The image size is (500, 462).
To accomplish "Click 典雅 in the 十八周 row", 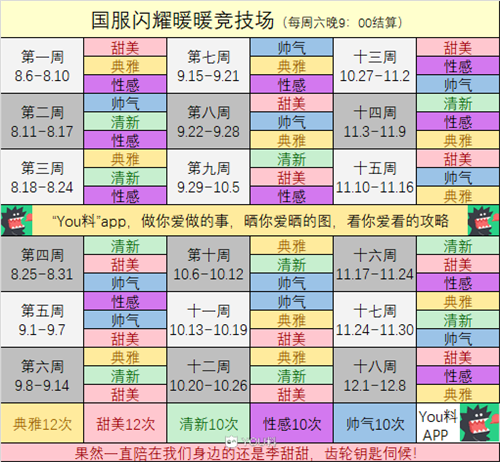I will click(458, 394).
